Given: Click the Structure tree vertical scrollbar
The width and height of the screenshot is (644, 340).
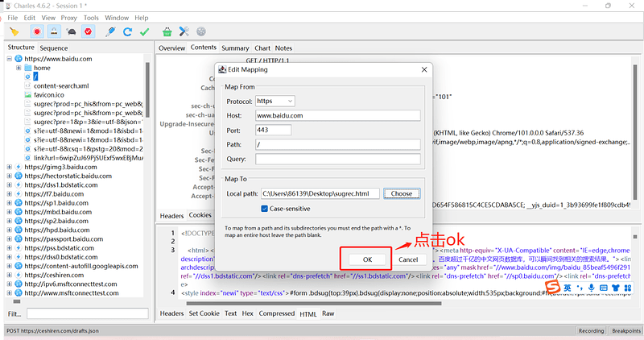Looking at the screenshot, I should pyautogui.click(x=147, y=89).
